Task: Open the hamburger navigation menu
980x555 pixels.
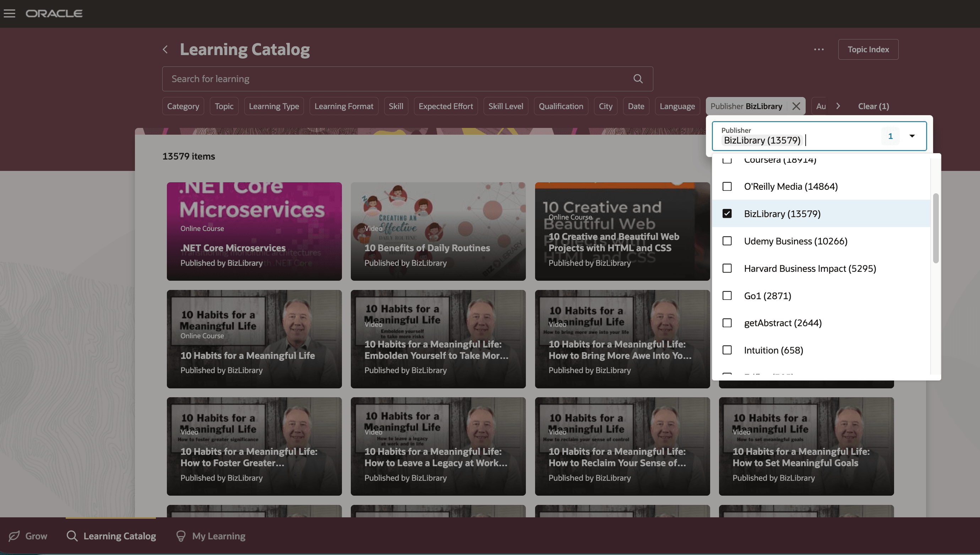Action: coord(10,14)
